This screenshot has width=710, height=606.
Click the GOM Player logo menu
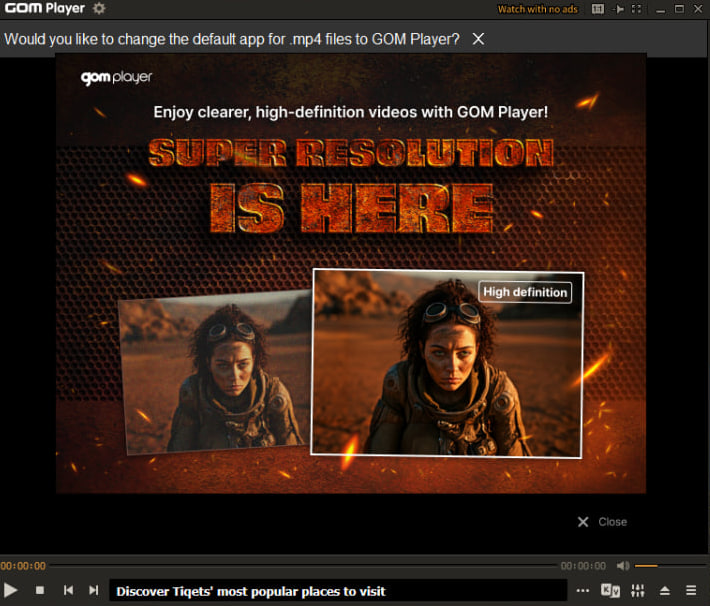45,8
